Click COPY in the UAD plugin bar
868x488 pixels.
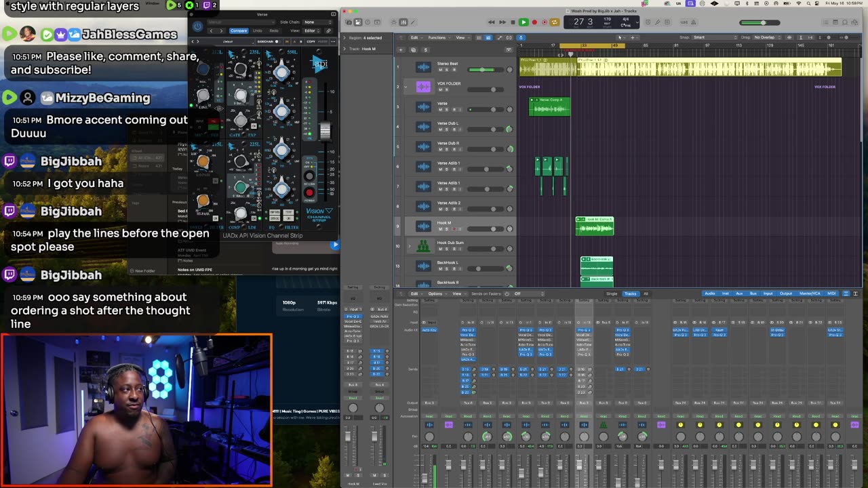tap(311, 41)
